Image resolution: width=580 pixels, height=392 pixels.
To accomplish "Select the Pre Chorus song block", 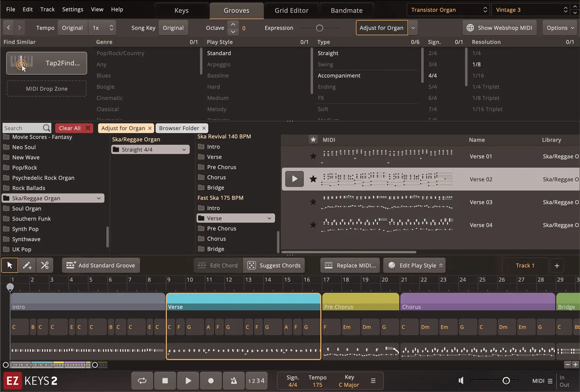I will click(360, 302).
